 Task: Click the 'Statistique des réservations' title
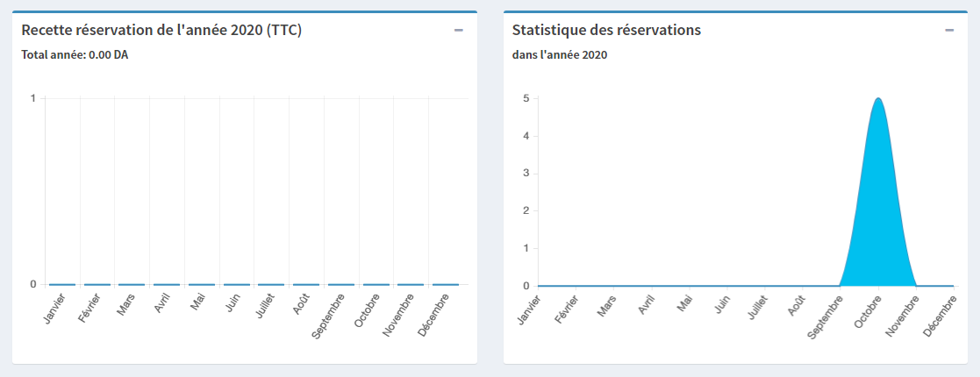(605, 30)
